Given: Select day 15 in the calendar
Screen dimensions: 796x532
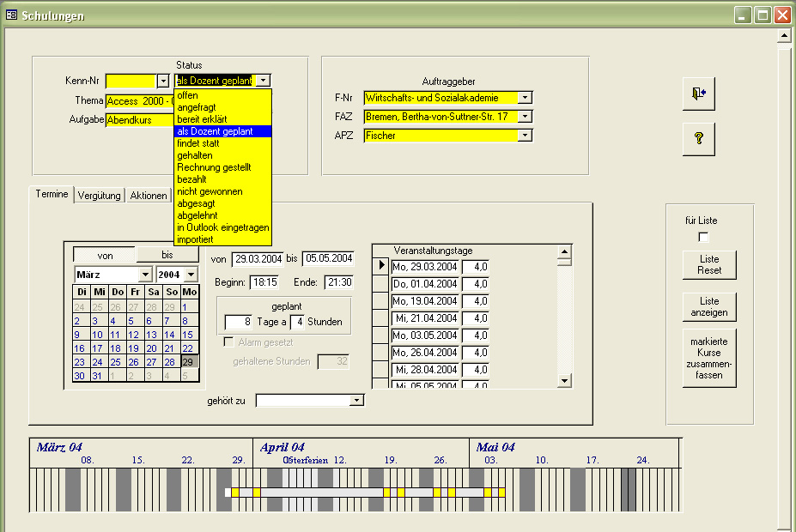Looking at the screenshot, I should point(187,335).
